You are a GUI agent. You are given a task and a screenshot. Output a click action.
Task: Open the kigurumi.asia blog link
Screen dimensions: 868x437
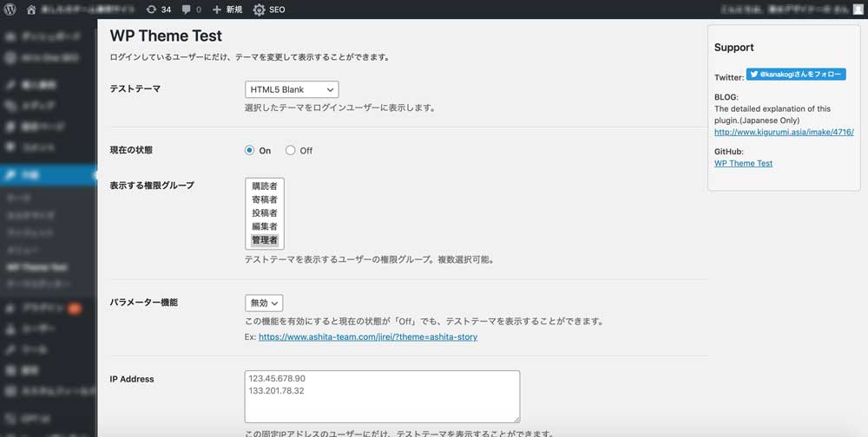pos(784,132)
